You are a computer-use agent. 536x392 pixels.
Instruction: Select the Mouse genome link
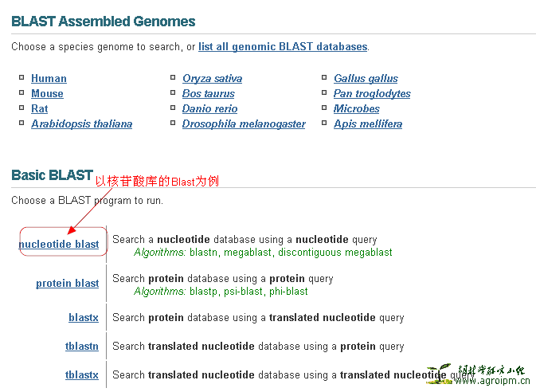coord(47,93)
